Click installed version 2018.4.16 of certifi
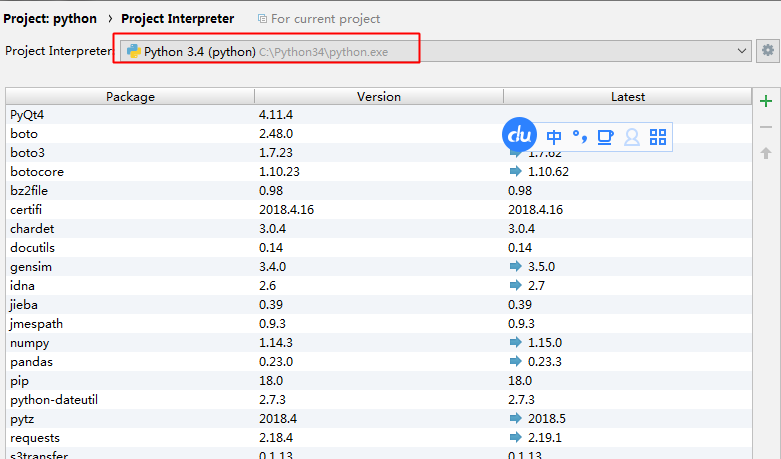This screenshot has width=781, height=459. click(x=286, y=210)
